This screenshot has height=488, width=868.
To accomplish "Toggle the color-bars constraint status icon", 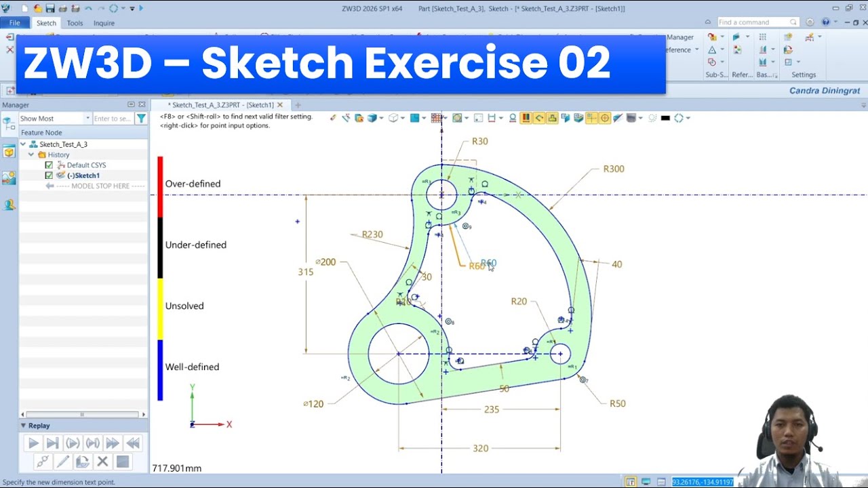I will pyautogui.click(x=525, y=118).
